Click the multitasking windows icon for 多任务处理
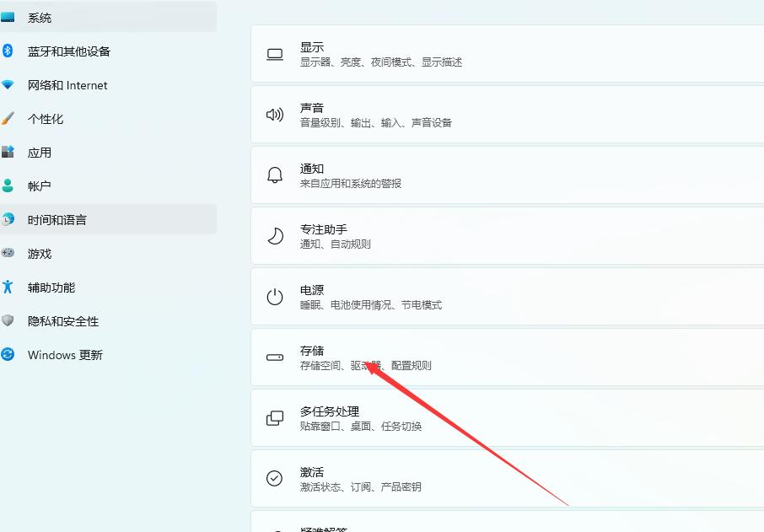Screen dimensions: 764x532 coord(274,417)
